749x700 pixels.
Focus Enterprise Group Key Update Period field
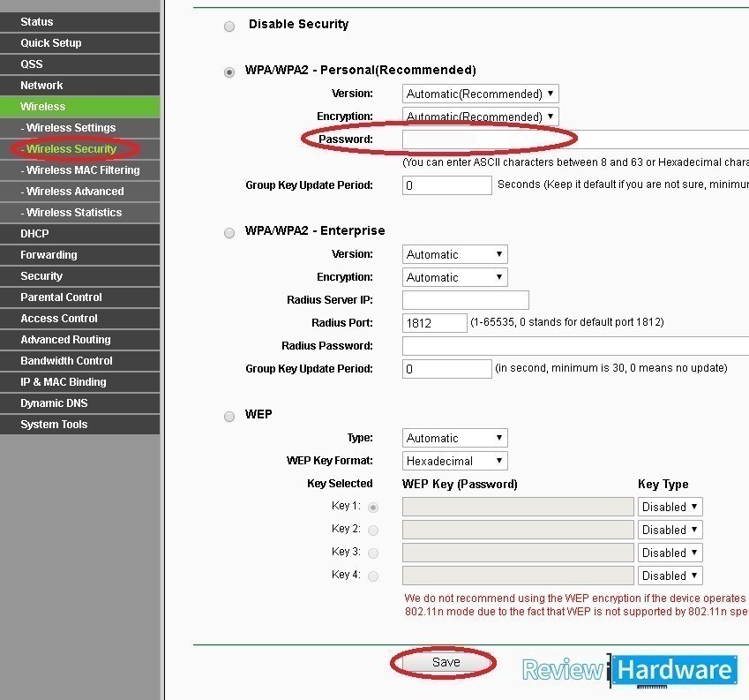click(447, 369)
